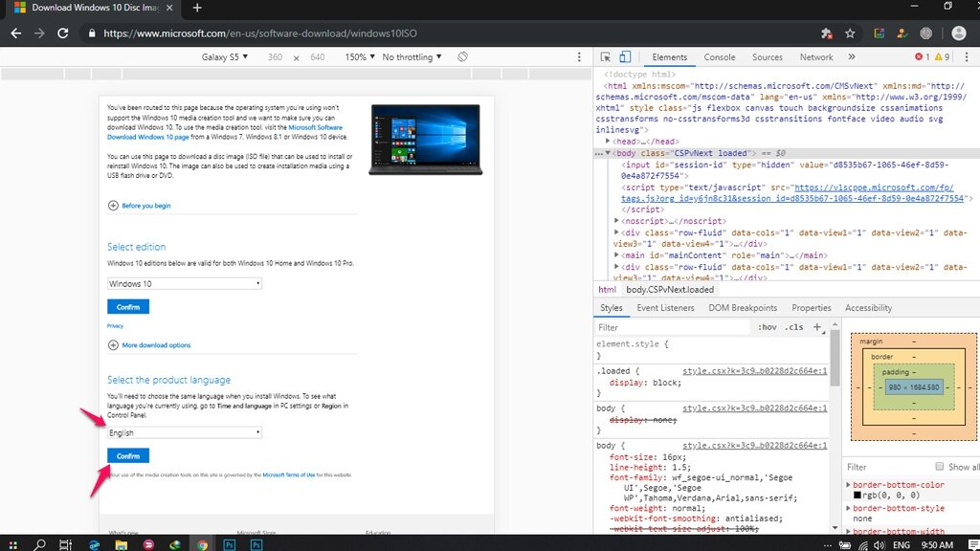Enable the Show all computed checkbox
980x551 pixels.
coord(939,467)
